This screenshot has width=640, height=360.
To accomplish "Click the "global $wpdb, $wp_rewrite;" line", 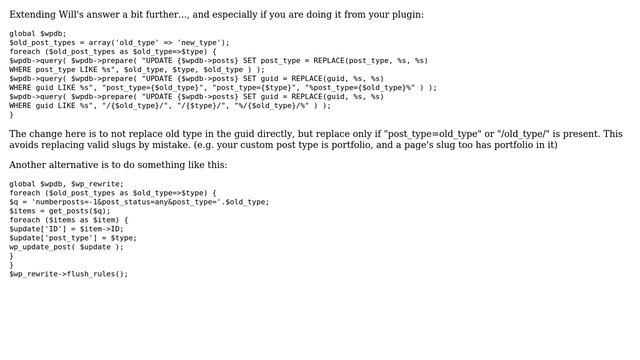I will tap(66, 184).
